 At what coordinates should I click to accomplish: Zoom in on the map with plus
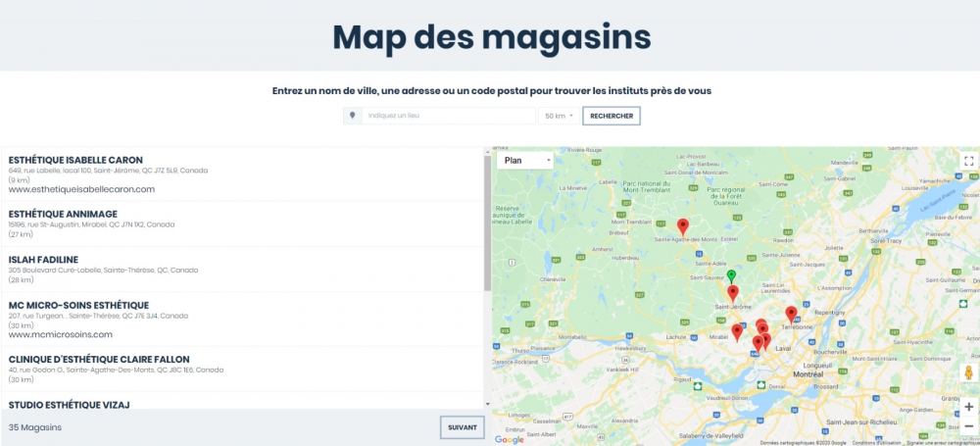point(968,407)
